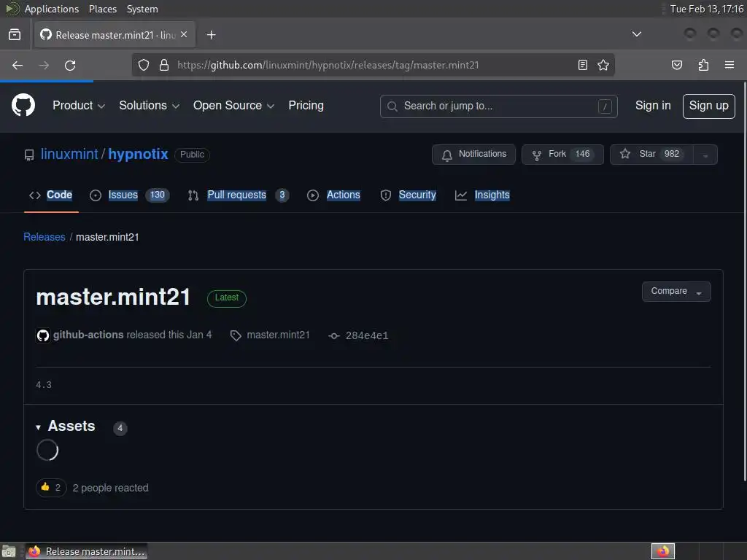Open the list all tabs chevron
The height and width of the screenshot is (560, 747).
pos(636,34)
